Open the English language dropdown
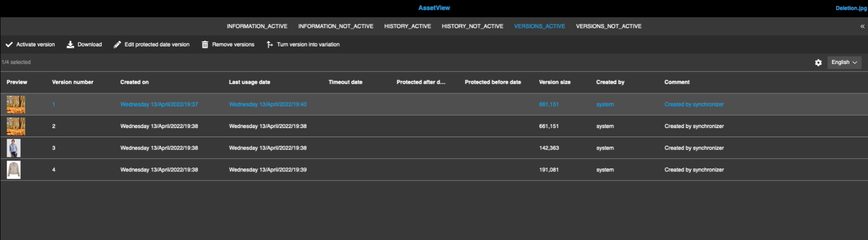The image size is (868, 240). [x=844, y=63]
